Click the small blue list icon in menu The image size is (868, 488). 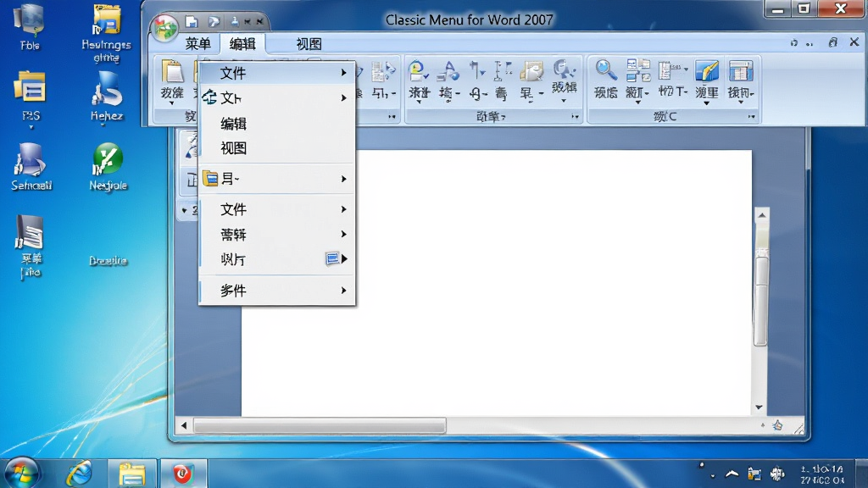332,258
